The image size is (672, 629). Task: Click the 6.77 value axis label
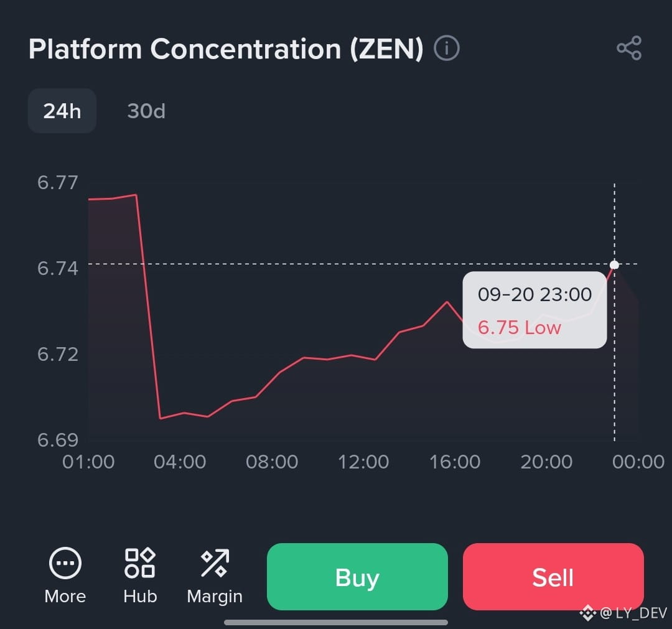[57, 182]
